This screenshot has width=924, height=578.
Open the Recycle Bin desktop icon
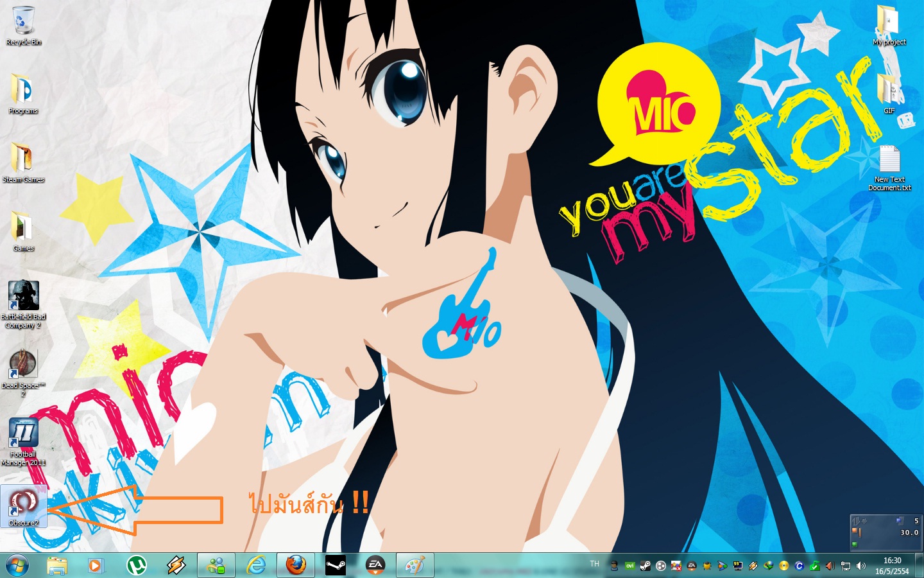pos(23,26)
